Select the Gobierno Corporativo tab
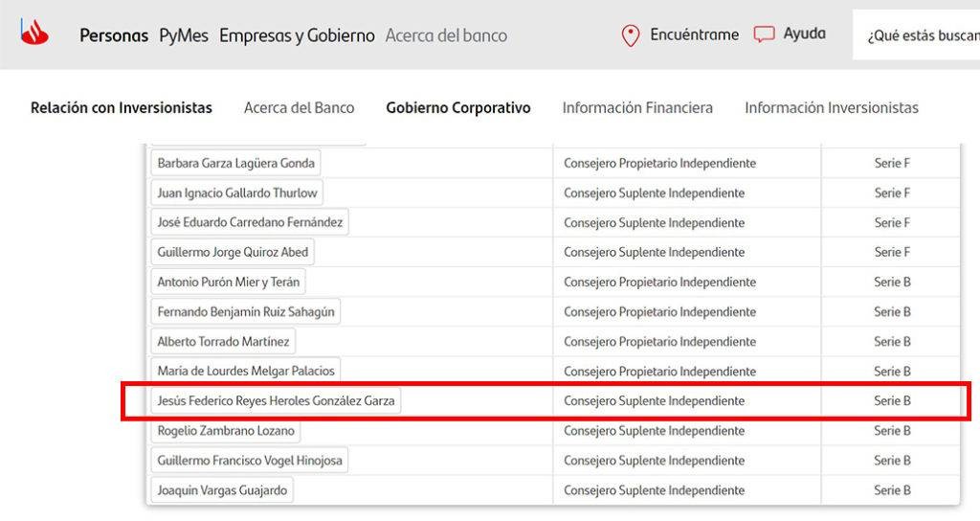 click(458, 108)
